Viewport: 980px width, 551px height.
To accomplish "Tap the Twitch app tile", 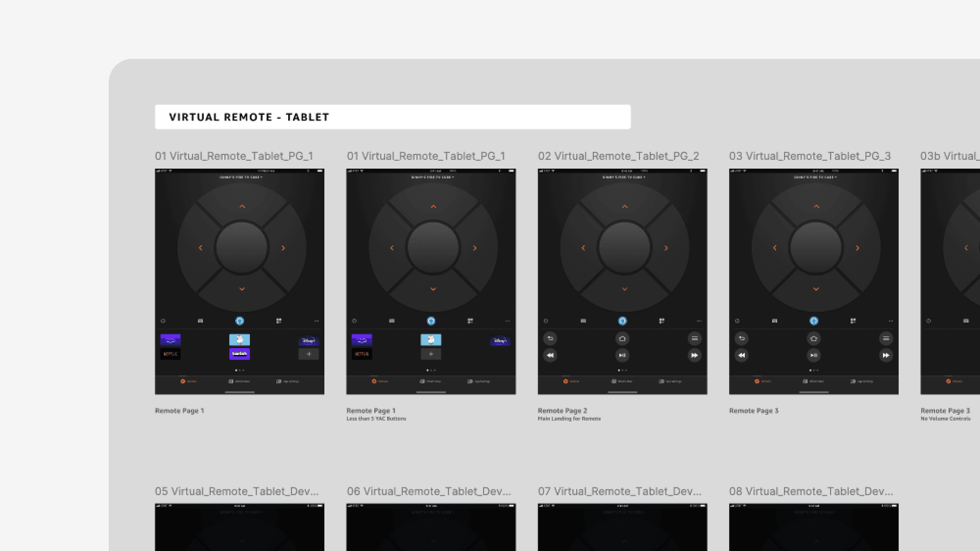I will (x=240, y=353).
